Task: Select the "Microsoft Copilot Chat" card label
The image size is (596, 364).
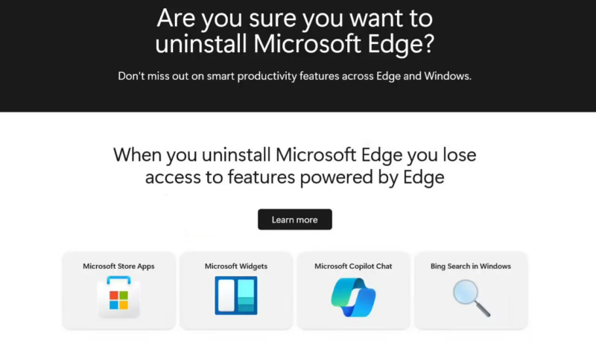Action: coord(353,266)
